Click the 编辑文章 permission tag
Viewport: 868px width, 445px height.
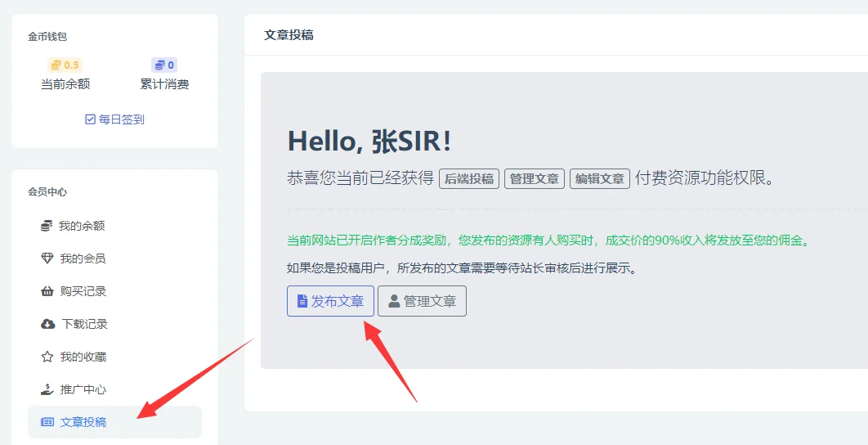[600, 178]
